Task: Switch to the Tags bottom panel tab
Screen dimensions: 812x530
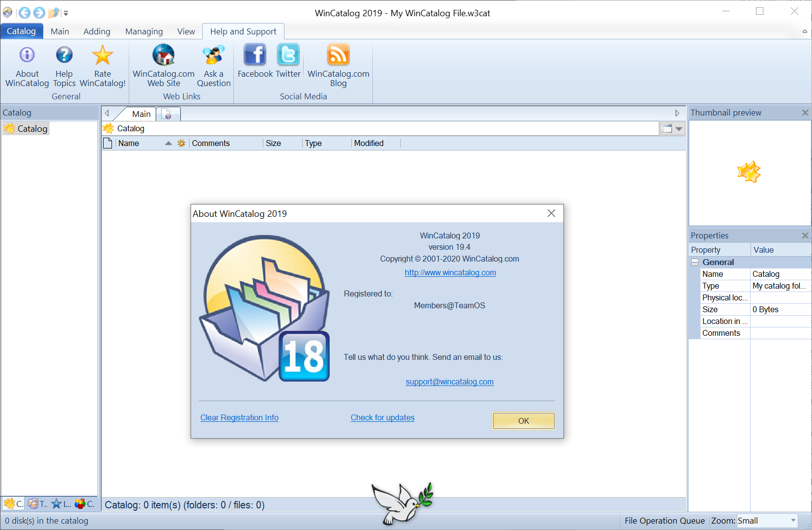Action: (37, 503)
